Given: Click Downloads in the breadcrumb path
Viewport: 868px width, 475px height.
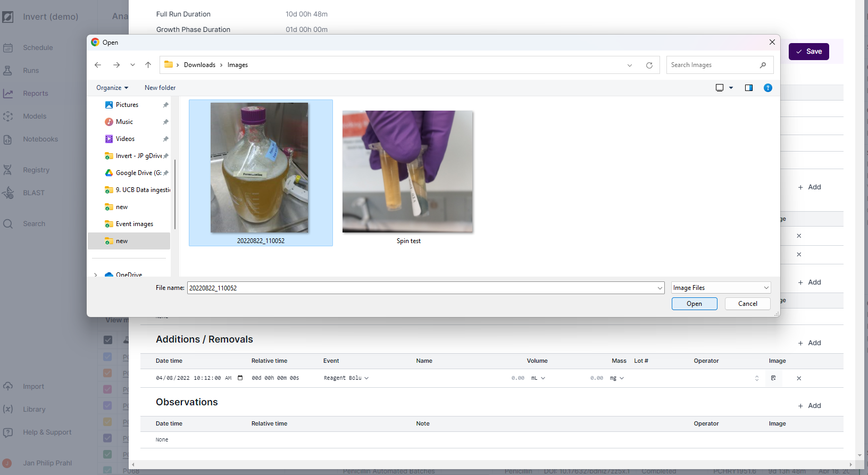Looking at the screenshot, I should pos(199,65).
